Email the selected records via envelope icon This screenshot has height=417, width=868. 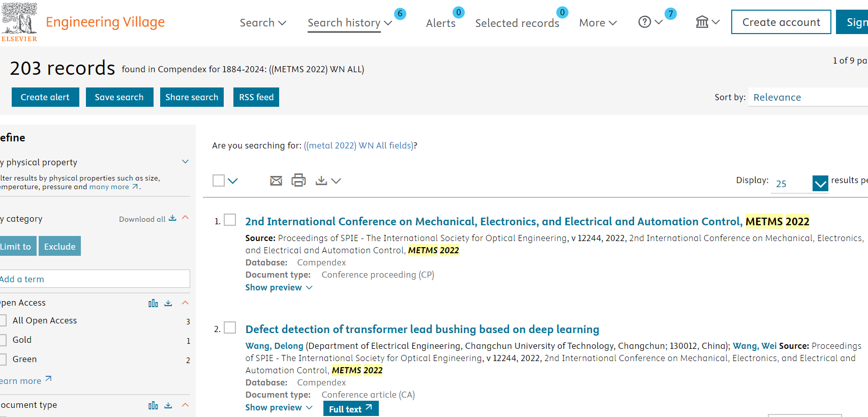(x=276, y=181)
